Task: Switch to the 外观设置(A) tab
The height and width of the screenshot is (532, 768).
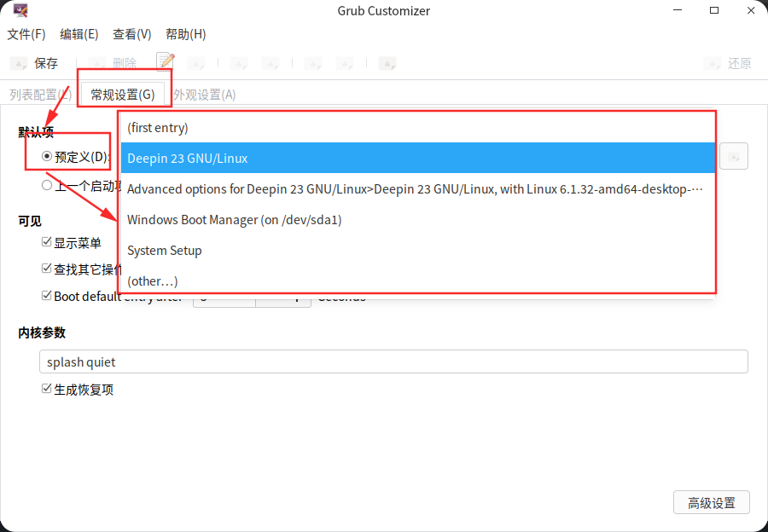Action: 204,95
